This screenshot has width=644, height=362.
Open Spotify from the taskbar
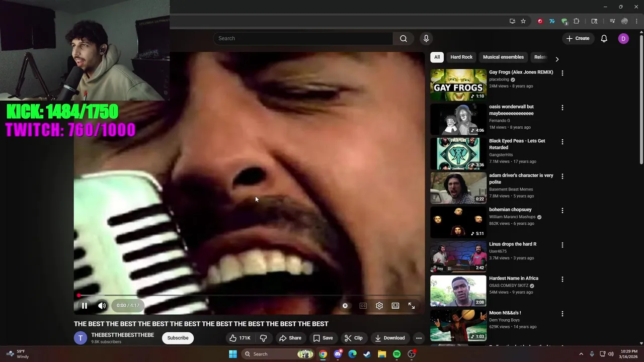tap(396, 354)
